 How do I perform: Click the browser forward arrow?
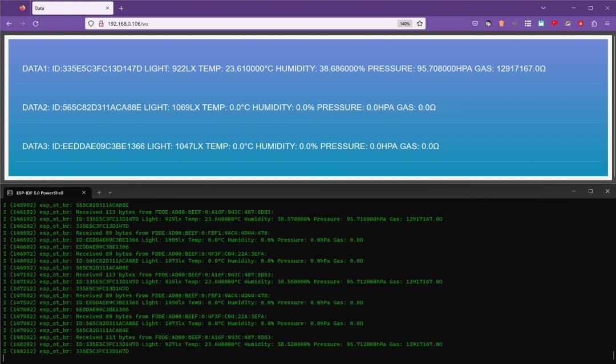pyautogui.click(x=22, y=23)
